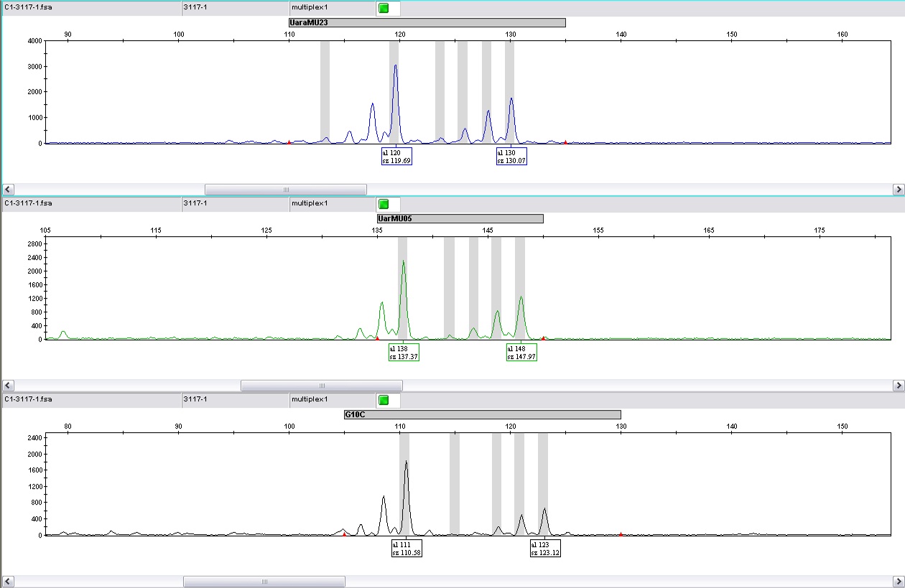905x588 pixels.
Task: Select the UaraMU23 marker range bar
Action: (427, 23)
